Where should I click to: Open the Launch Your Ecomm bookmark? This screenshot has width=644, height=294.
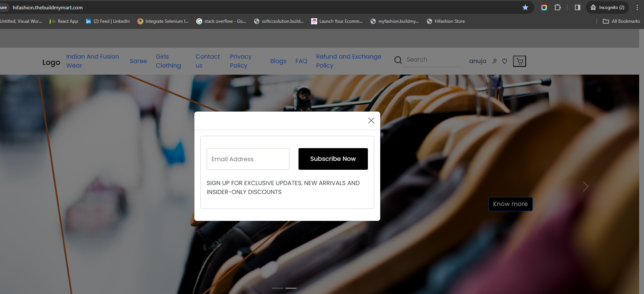pos(337,21)
